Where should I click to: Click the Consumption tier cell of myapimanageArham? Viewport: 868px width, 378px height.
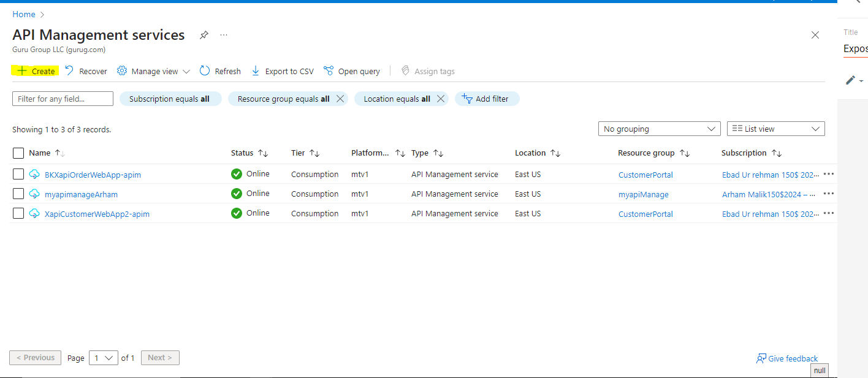[x=314, y=194]
